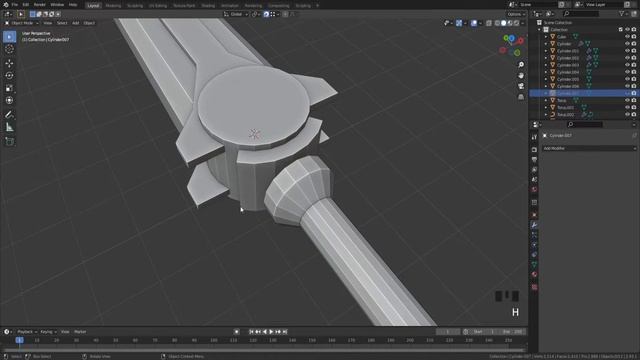Viewport: 640px width, 360px height.
Task: Toggle the camera view icon
Action: point(521,86)
